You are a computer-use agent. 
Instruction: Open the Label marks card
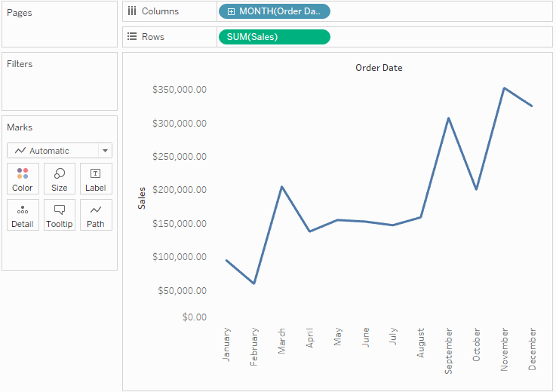click(96, 179)
